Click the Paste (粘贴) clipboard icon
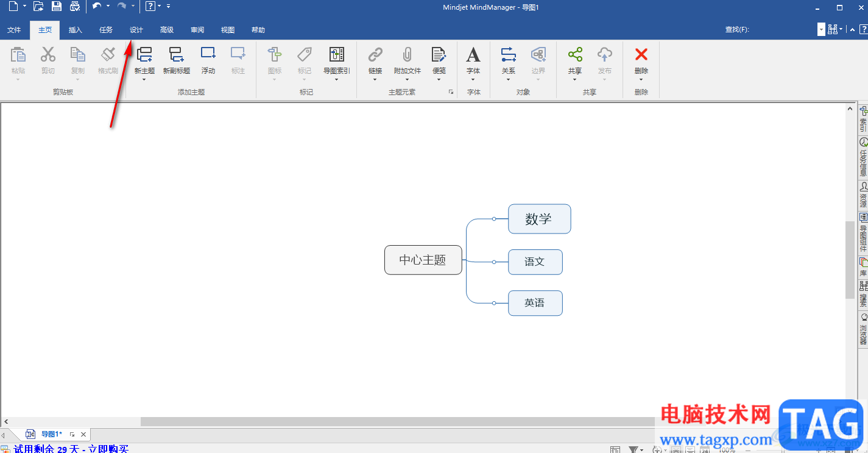Viewport: 868px width, 453px height. 18,55
